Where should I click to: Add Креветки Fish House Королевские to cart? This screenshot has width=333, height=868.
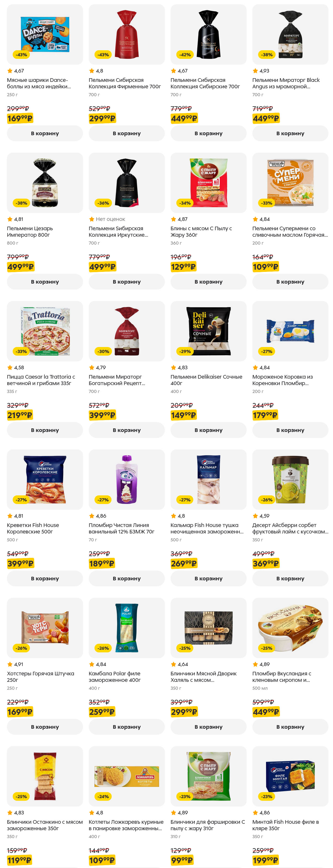(x=45, y=578)
